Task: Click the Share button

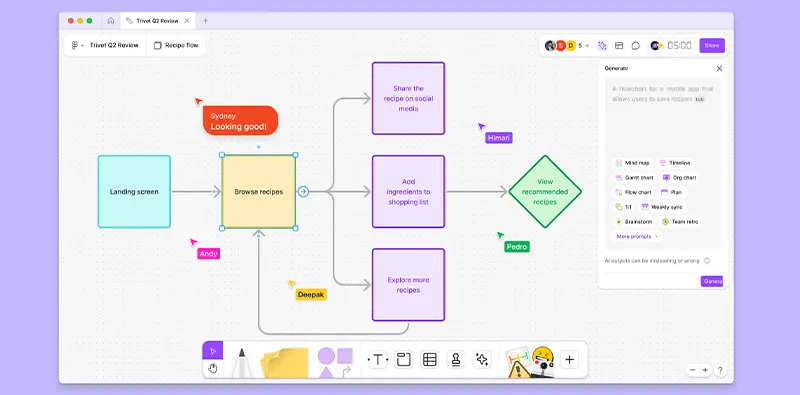Action: [712, 45]
